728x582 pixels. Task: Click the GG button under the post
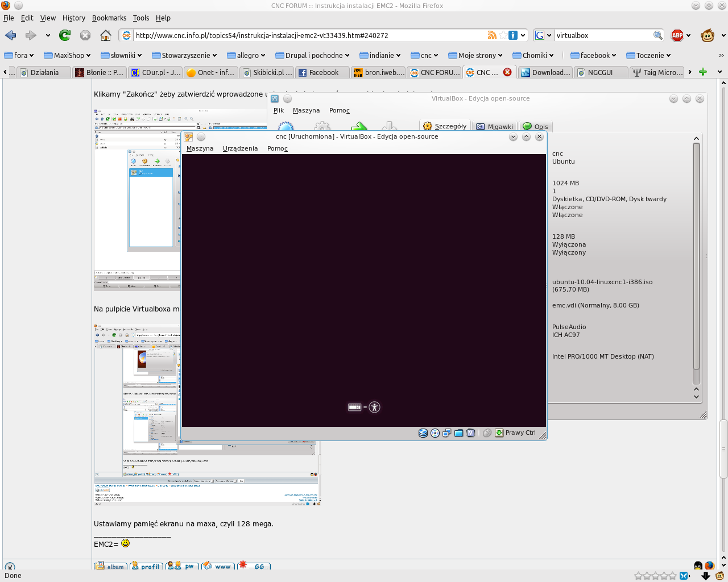pyautogui.click(x=254, y=566)
